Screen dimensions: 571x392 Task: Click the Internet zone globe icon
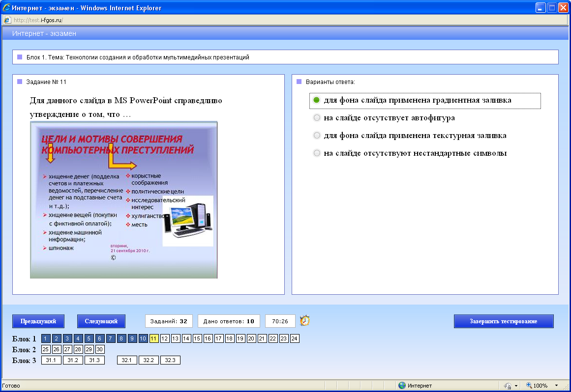click(402, 386)
